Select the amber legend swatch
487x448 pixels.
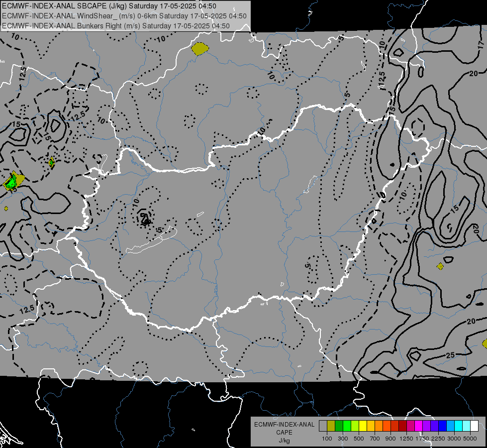[x=371, y=426]
